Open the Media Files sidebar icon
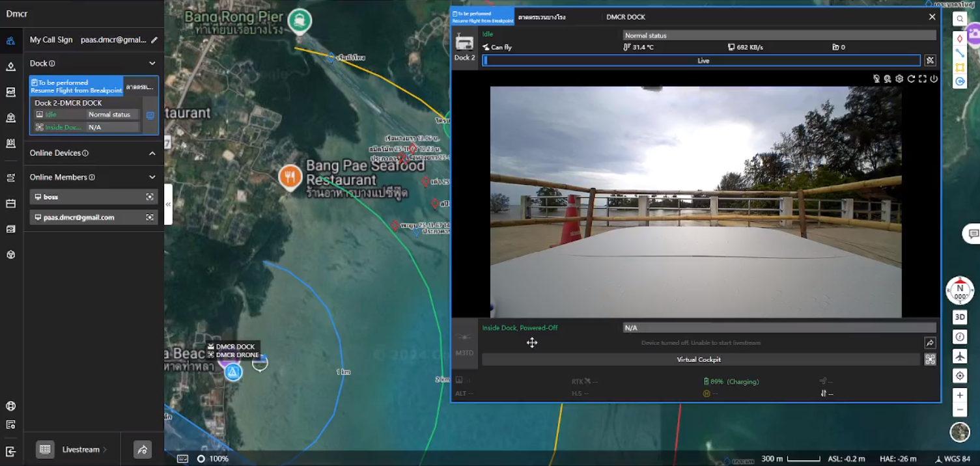980x466 pixels. pyautogui.click(x=11, y=229)
